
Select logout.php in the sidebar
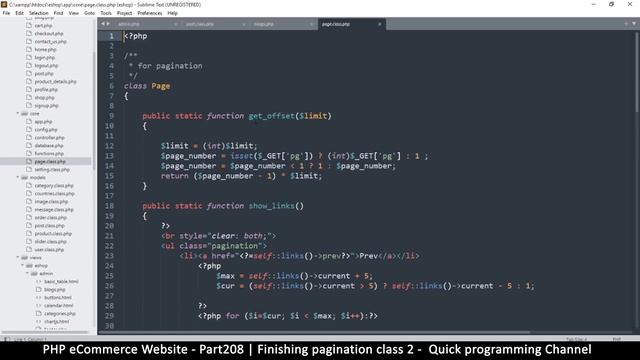point(46,65)
